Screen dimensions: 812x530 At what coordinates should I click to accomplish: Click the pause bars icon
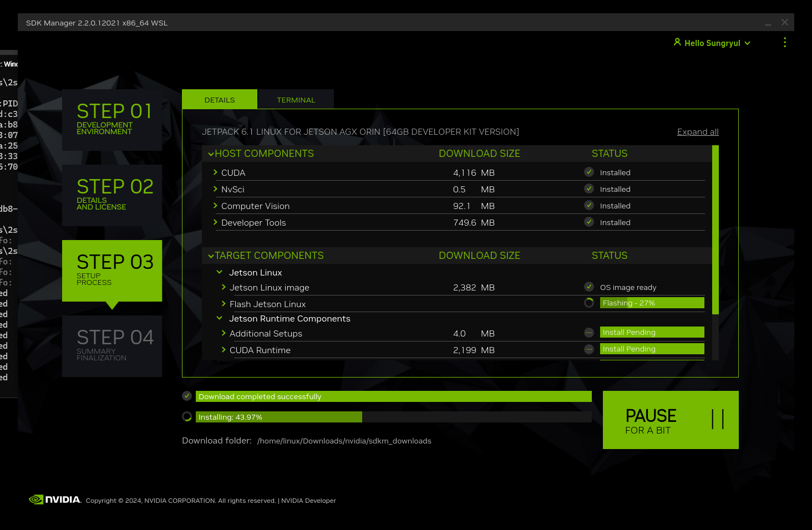718,419
